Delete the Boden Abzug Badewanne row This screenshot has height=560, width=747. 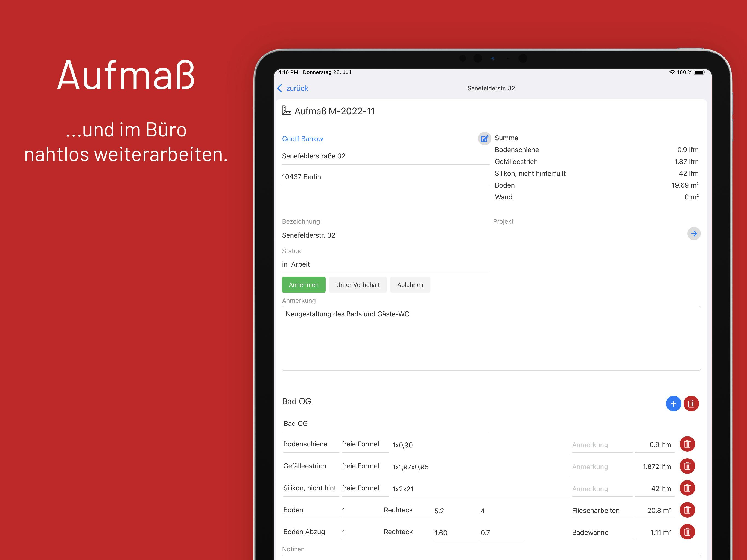[687, 532]
